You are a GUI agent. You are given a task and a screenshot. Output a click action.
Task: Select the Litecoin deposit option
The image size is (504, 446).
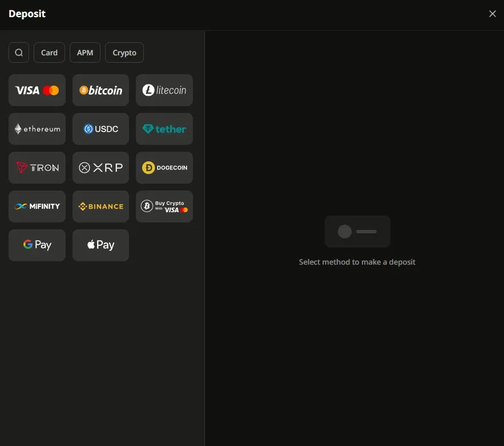point(164,90)
